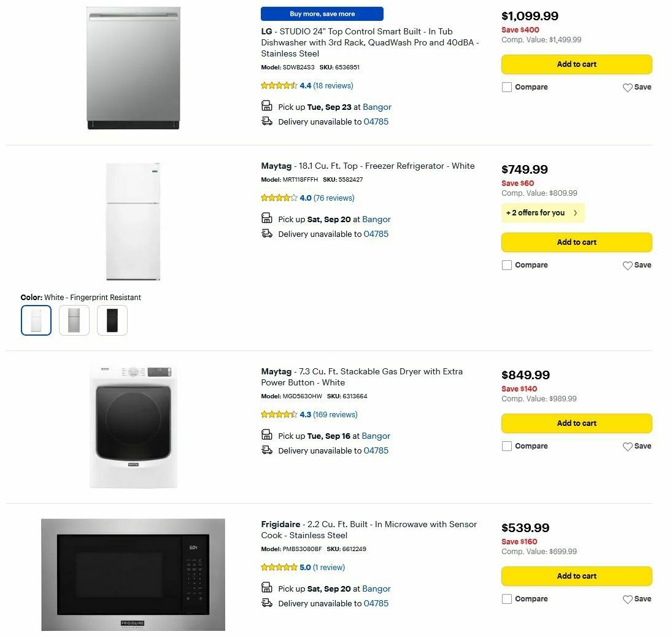Click the delivery truck icon for the Frigidaire microwave
The width and height of the screenshot is (672, 637).
point(267,602)
